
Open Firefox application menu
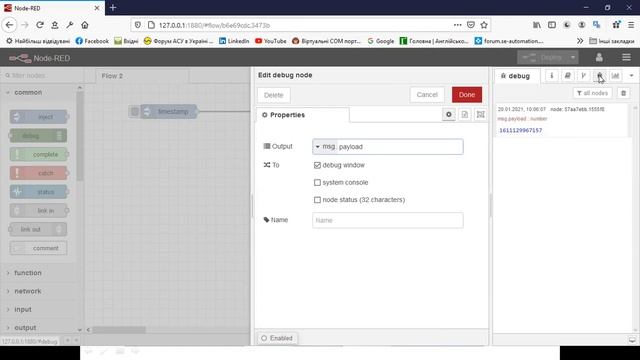pos(631,25)
